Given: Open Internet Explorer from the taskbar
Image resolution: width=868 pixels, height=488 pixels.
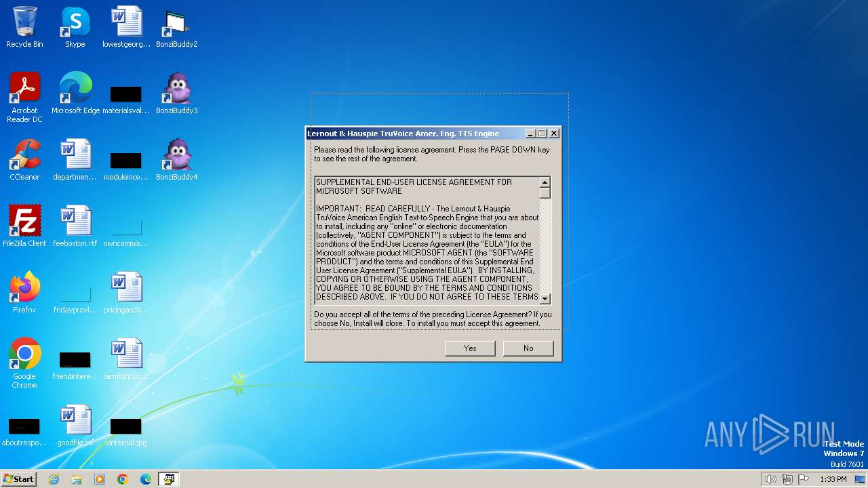Looking at the screenshot, I should click(x=54, y=479).
